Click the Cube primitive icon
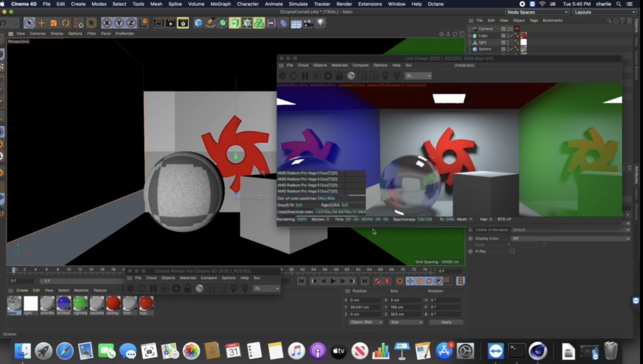 [199, 23]
